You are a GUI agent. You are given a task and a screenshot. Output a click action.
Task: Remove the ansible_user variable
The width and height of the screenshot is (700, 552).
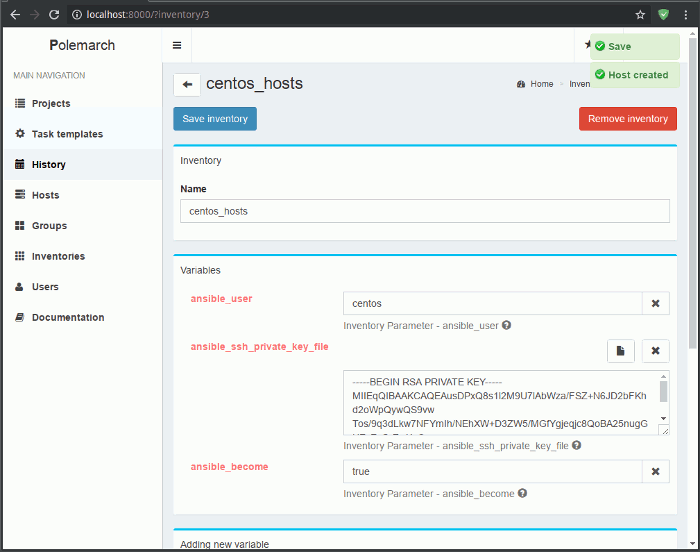(655, 304)
